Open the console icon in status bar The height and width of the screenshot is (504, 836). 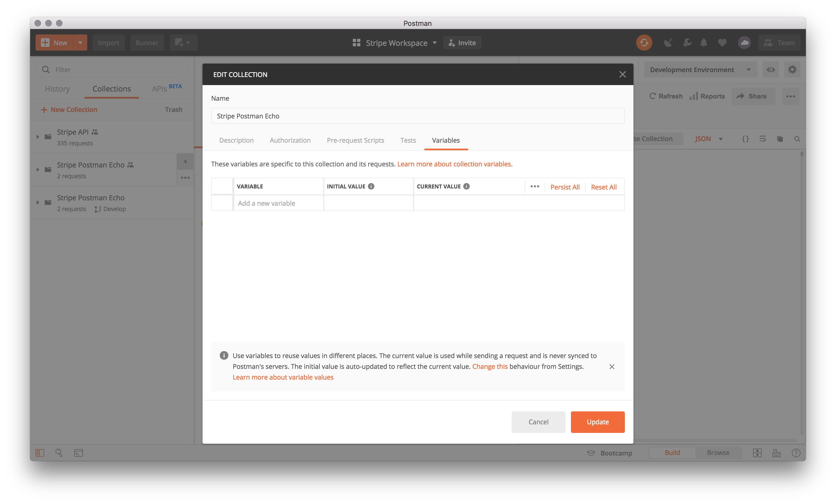[x=78, y=453]
